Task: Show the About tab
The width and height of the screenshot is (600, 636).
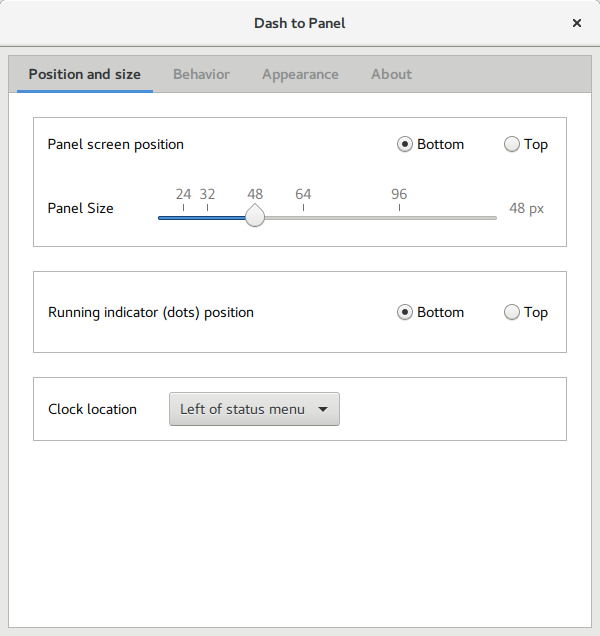Action: pos(391,74)
